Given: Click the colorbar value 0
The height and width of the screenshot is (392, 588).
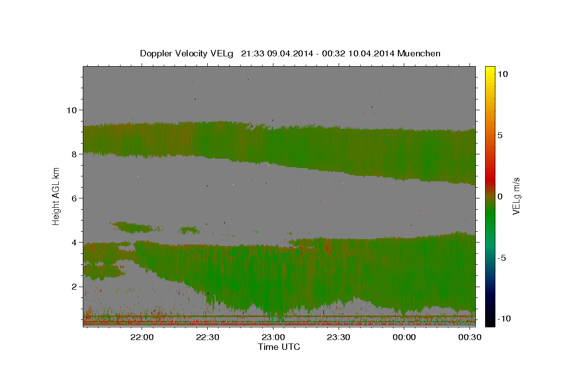Looking at the screenshot, I should click(500, 196).
